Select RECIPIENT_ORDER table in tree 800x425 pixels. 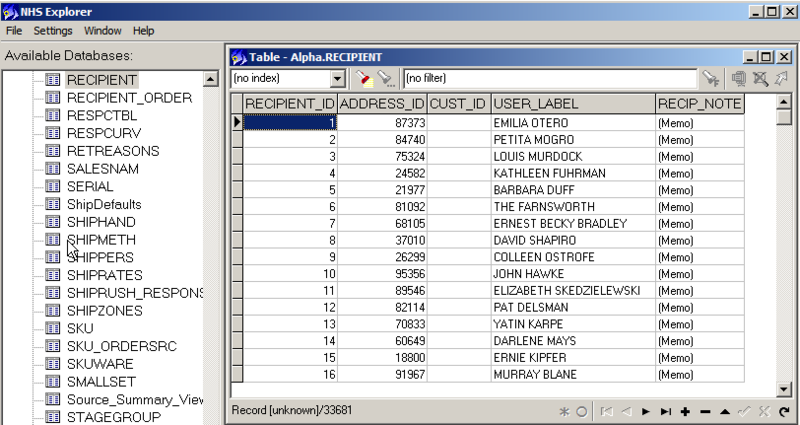point(129,97)
